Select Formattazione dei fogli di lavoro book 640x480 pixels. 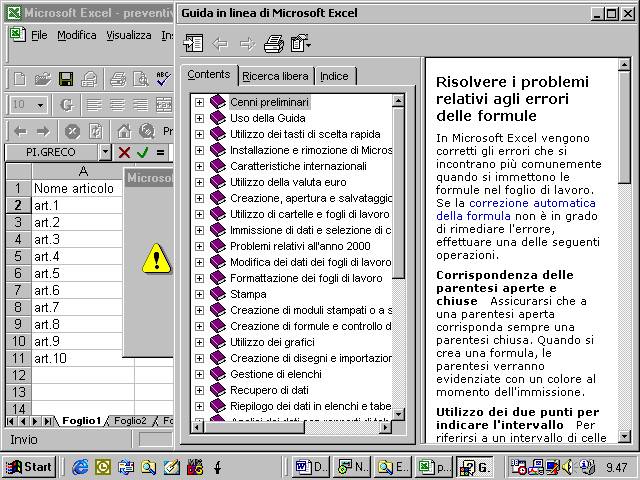306,278
